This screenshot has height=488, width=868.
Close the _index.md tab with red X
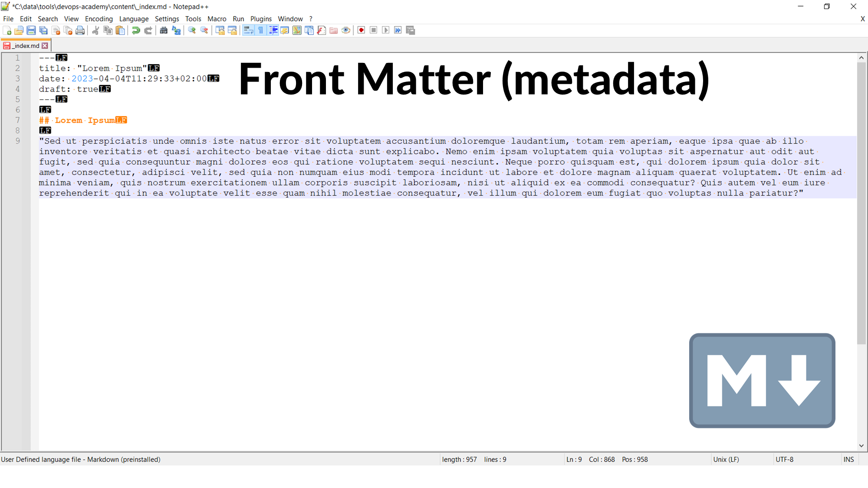pos(45,46)
